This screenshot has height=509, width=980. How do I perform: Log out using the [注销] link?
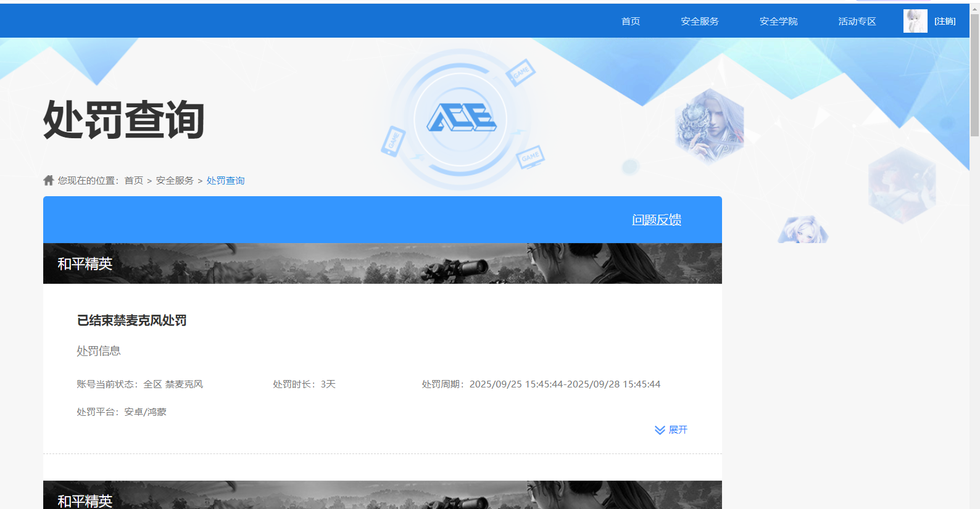(x=944, y=22)
